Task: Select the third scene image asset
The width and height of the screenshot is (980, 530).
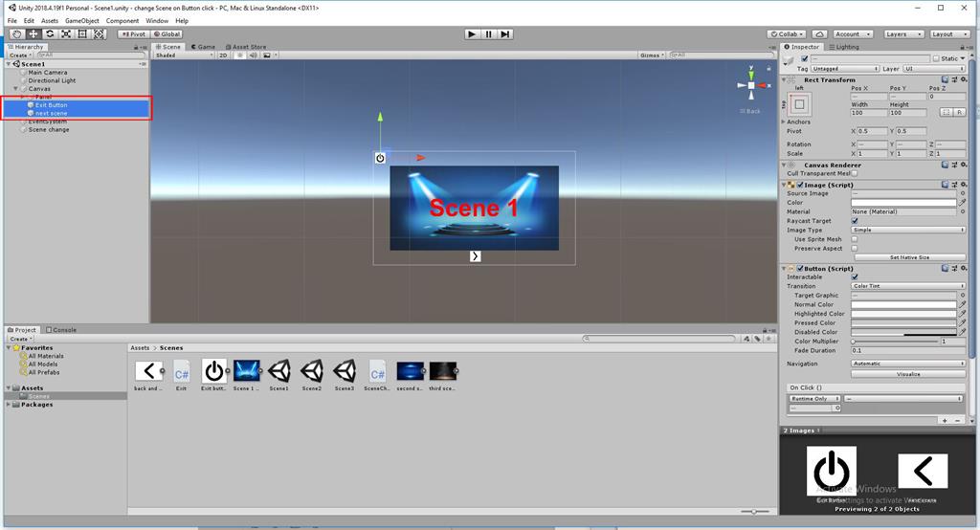Action: [442, 375]
